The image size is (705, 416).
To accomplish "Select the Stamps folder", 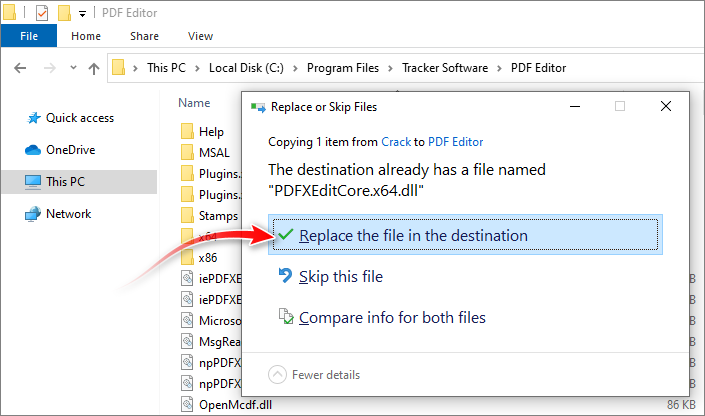I will [x=219, y=216].
